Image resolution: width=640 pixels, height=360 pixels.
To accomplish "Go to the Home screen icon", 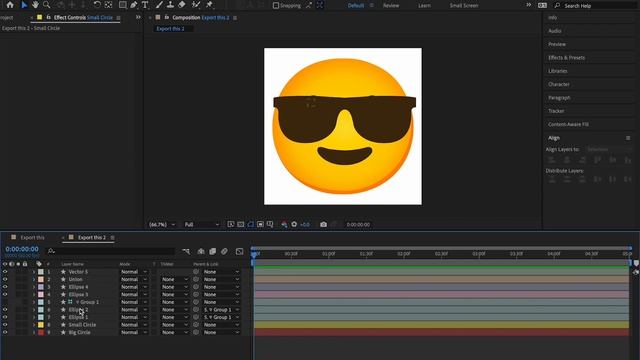I will coord(10,5).
